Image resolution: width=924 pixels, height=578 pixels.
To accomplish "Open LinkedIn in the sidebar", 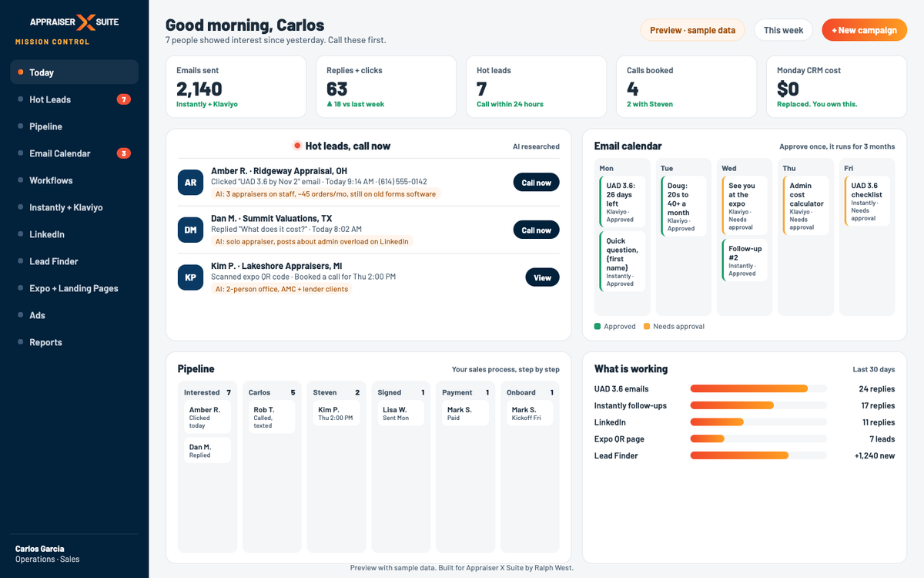I will click(74, 234).
